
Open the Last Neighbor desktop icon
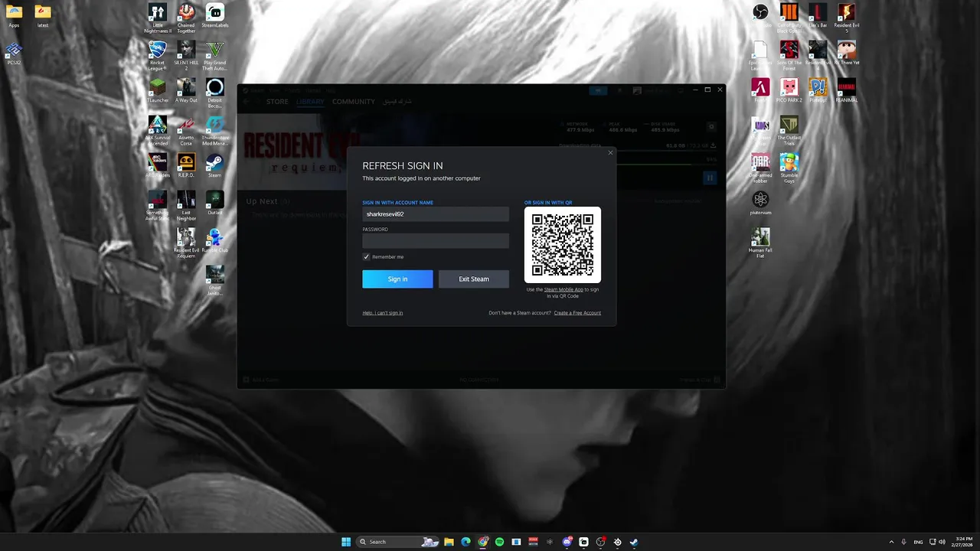tap(186, 206)
